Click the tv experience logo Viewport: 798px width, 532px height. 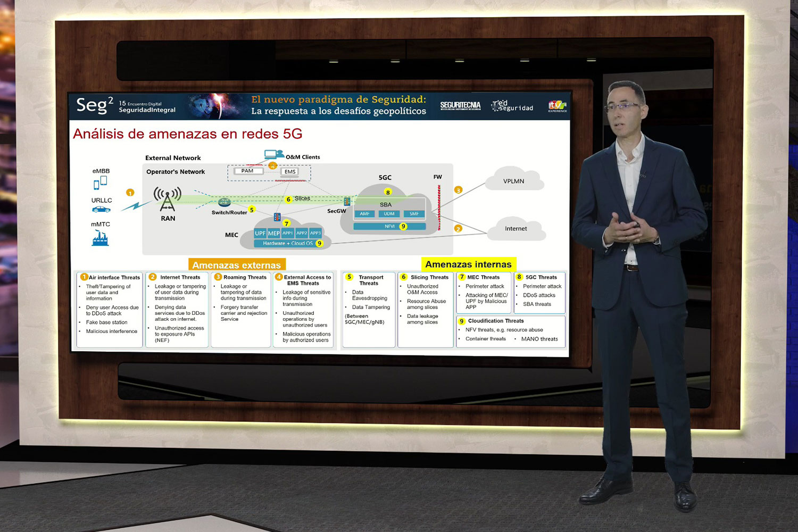558,106
